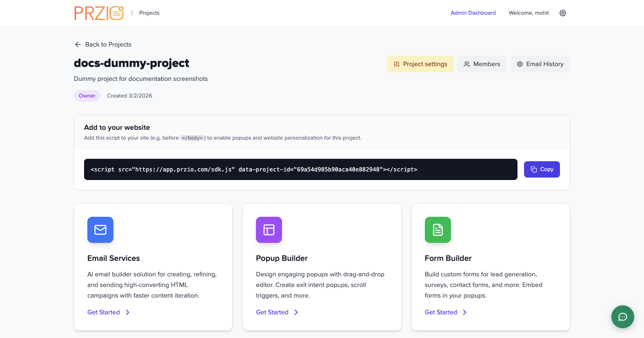Click the Popup Builder card title

pyautogui.click(x=282, y=258)
